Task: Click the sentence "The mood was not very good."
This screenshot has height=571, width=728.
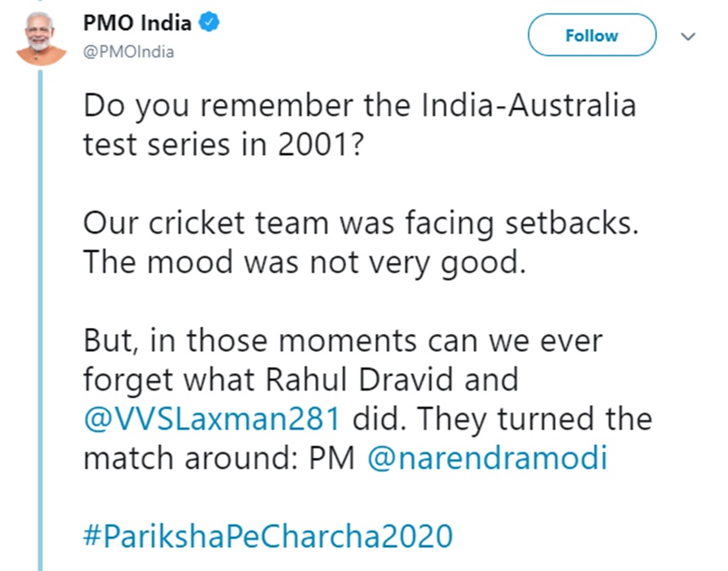Action: [303, 261]
